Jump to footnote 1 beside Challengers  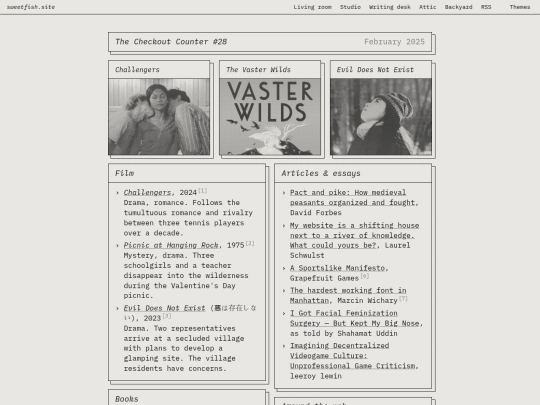pyautogui.click(x=202, y=190)
